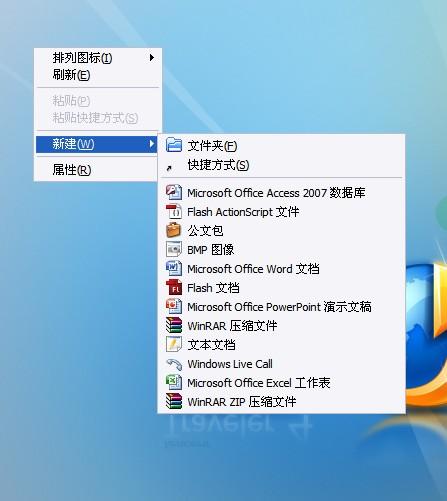Click the greyed 粘贴快捷方式(S) entry
This screenshot has height=501, width=447.
(x=98, y=118)
